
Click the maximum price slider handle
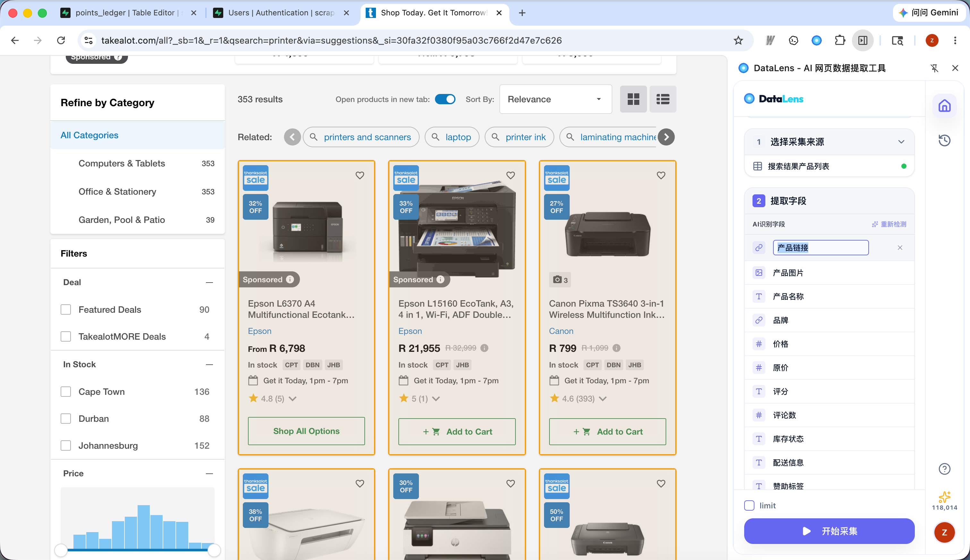pyautogui.click(x=214, y=550)
